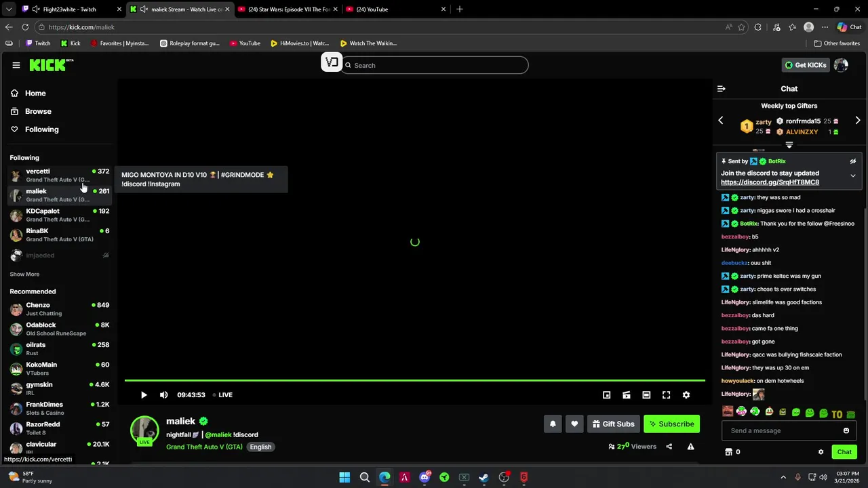The image size is (868, 488).
Task: Open taskbar Search magnifier
Action: (x=365, y=477)
